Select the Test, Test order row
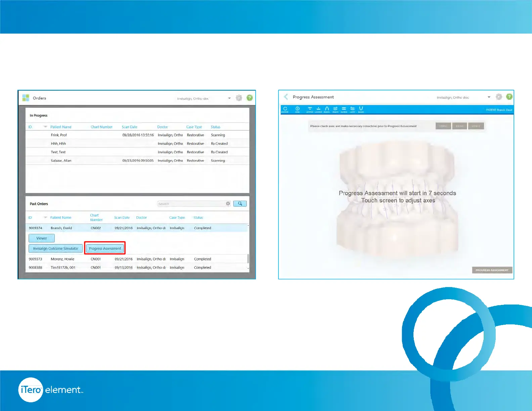This screenshot has height=411, width=532. (x=137, y=152)
